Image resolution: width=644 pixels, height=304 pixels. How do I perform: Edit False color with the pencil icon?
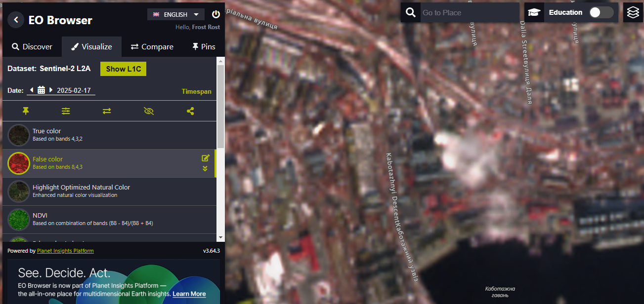click(x=206, y=158)
